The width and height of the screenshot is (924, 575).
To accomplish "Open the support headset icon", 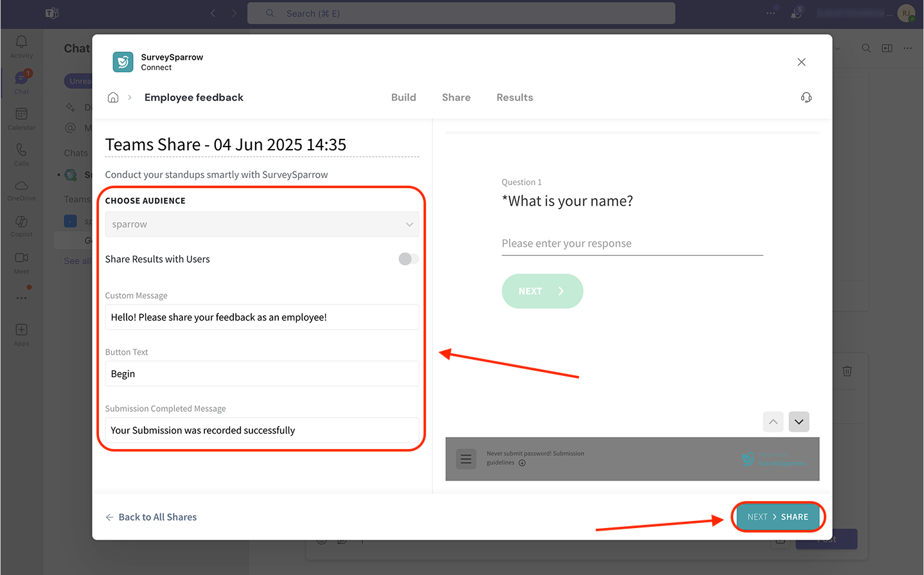I will pos(806,98).
